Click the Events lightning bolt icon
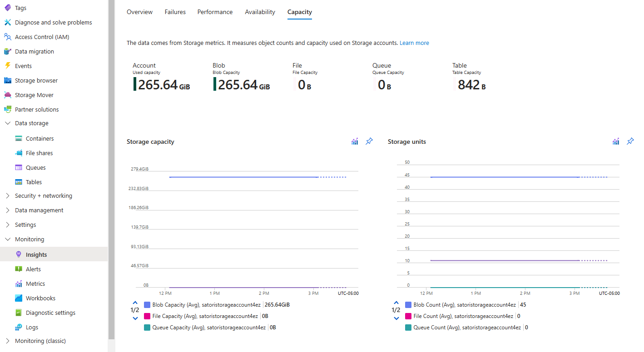 8,66
